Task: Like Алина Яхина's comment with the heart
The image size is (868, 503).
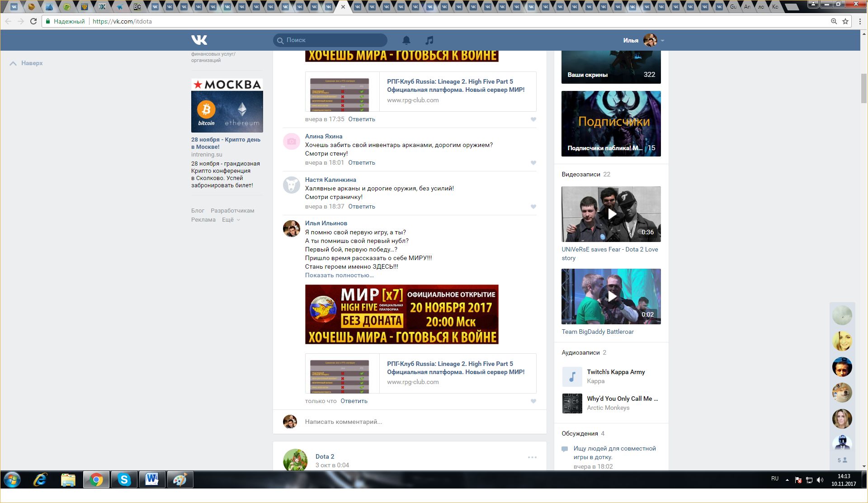Action: coord(533,163)
